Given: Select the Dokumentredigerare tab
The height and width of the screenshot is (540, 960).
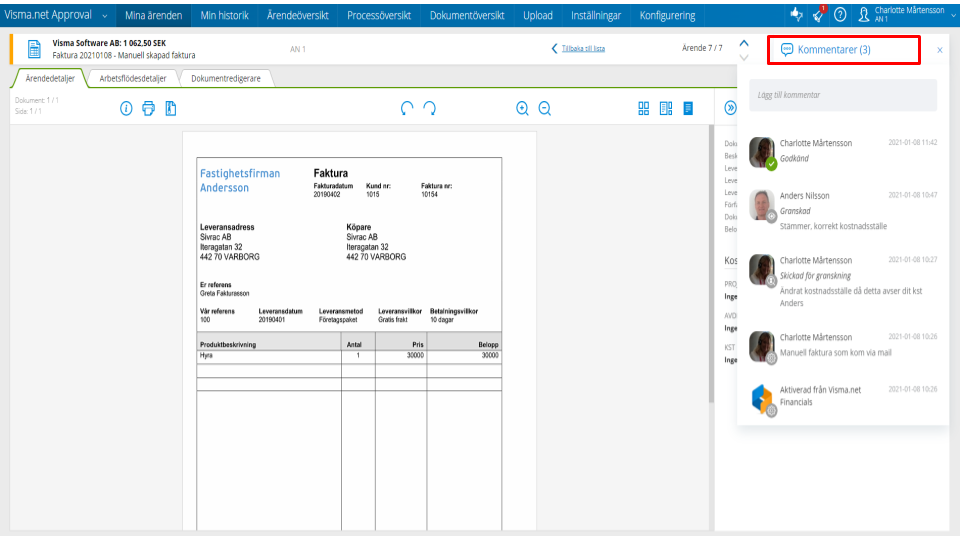Looking at the screenshot, I should tap(226, 78).
